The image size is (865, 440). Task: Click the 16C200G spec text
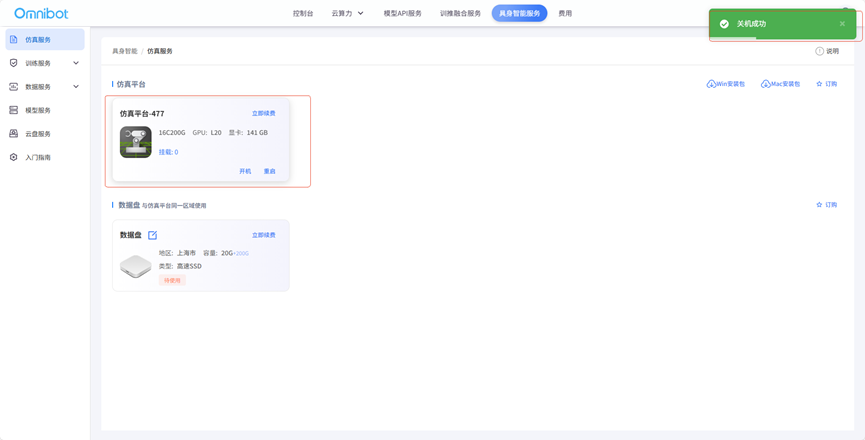click(x=172, y=133)
